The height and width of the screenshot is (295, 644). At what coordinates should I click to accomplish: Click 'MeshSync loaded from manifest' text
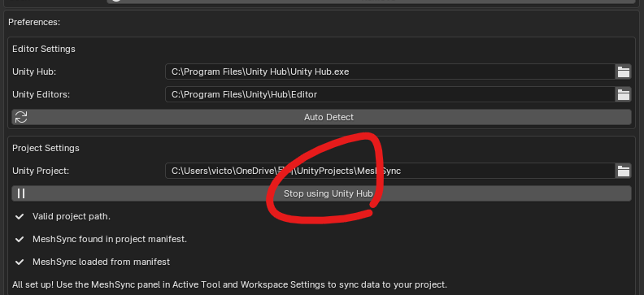[101, 262]
